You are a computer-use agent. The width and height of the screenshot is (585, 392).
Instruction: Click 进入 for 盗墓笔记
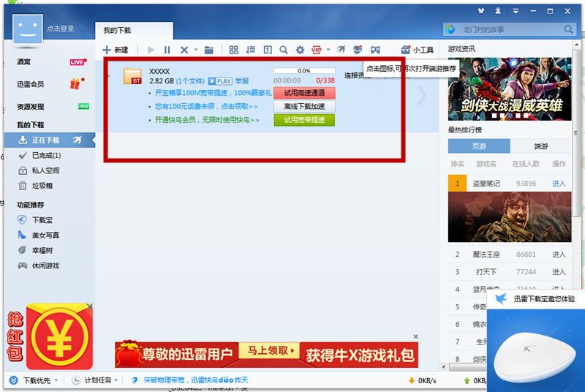559,184
